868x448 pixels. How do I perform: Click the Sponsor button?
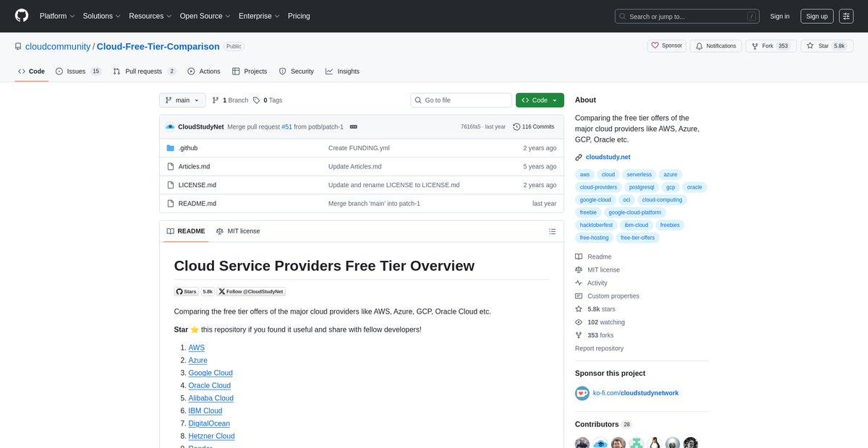coord(667,46)
